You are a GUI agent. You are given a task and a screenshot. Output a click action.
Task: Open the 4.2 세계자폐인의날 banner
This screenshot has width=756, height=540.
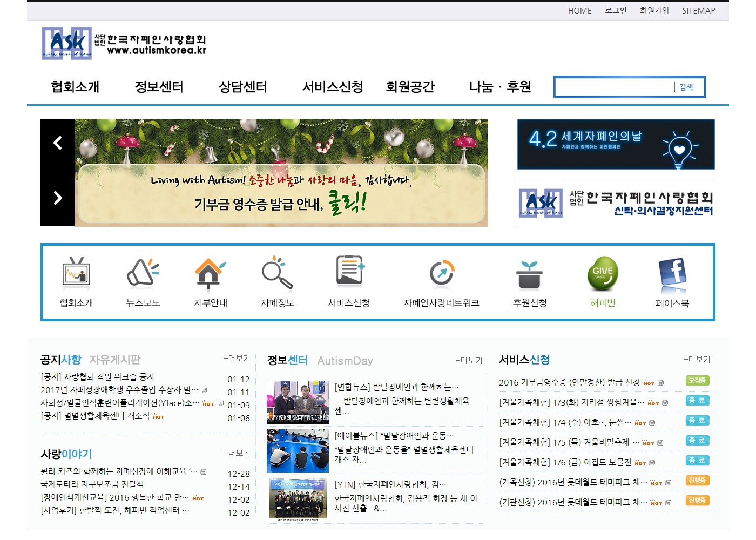coord(616,144)
